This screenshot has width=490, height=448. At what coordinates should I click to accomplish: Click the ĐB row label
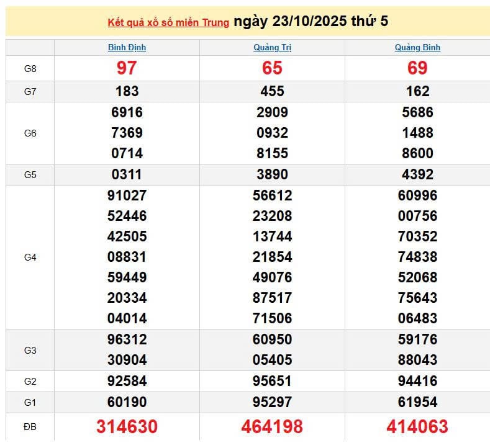(x=30, y=428)
